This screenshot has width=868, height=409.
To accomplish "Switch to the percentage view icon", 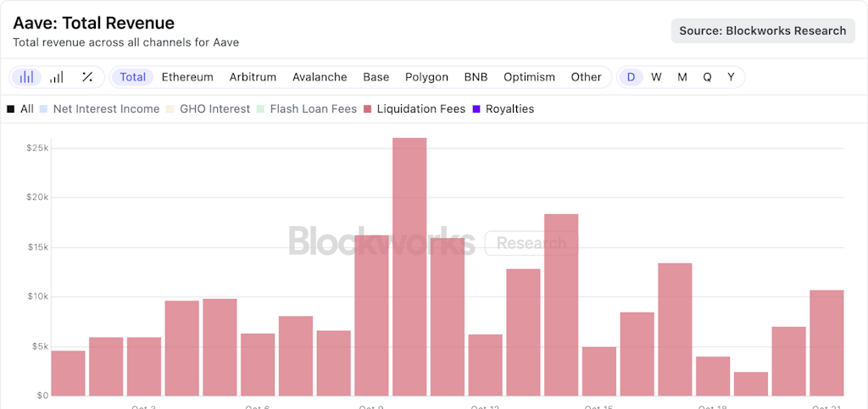I will click(x=87, y=77).
